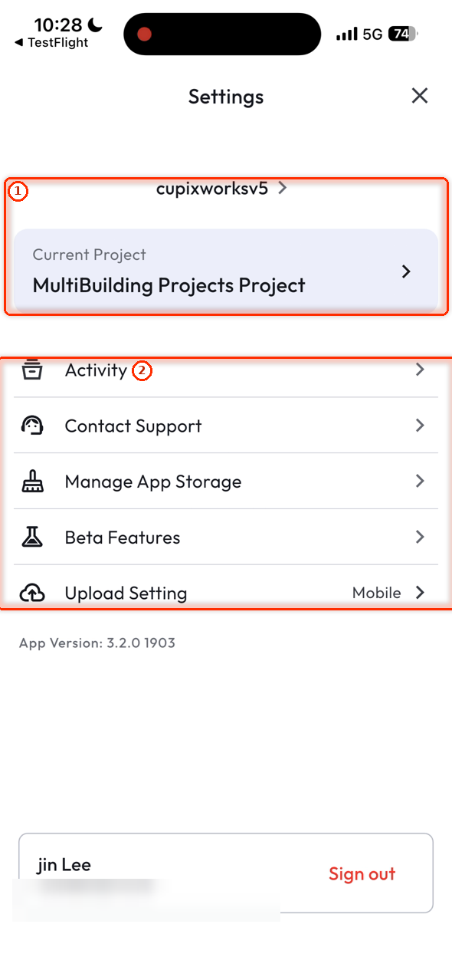Tap the Manage App Storage broom icon

point(31,482)
